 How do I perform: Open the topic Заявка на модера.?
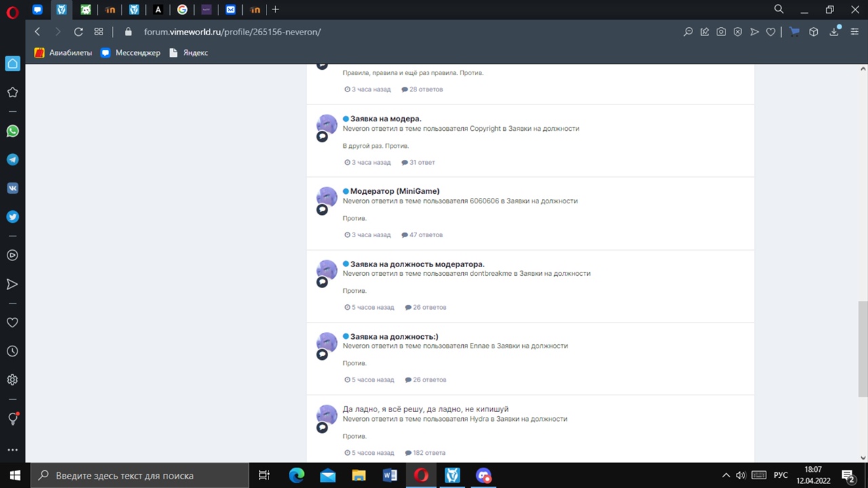point(385,119)
